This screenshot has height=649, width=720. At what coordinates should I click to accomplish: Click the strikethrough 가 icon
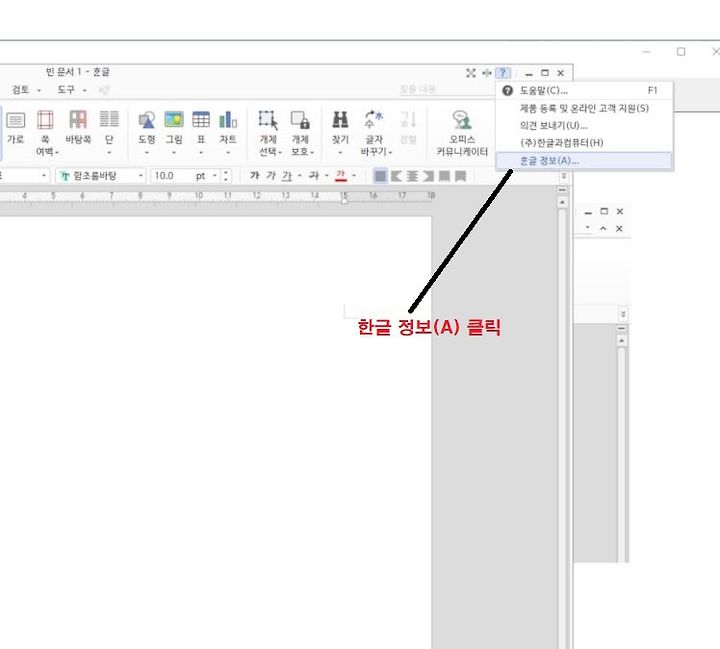[314, 175]
